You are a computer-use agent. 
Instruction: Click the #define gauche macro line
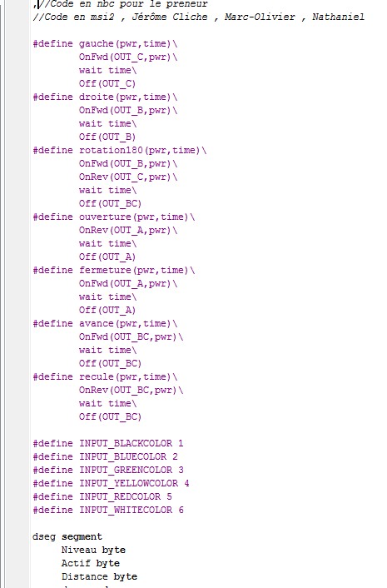point(105,44)
